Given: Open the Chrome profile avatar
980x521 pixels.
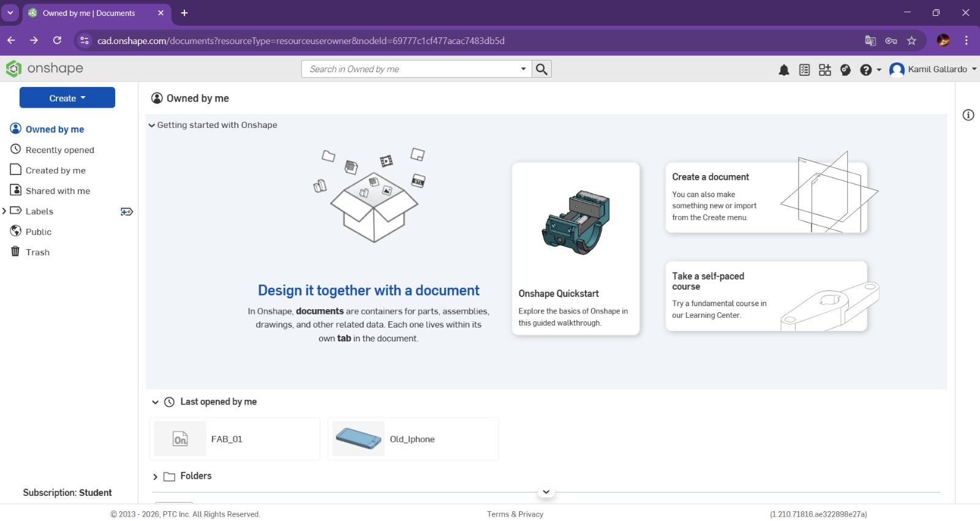Looking at the screenshot, I should tap(944, 40).
